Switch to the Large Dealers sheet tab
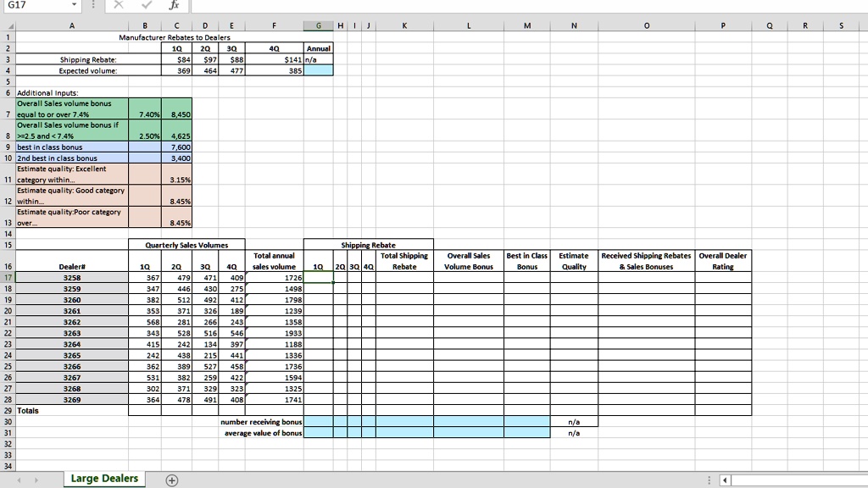 (x=105, y=478)
